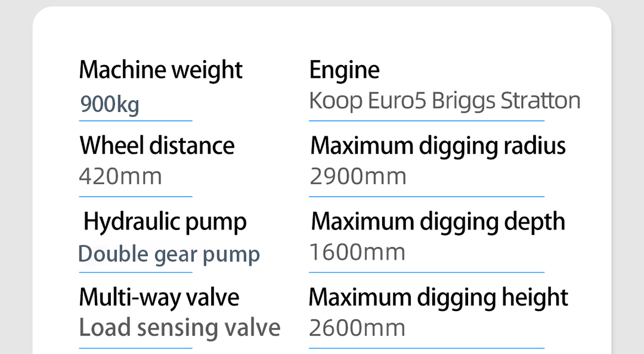The width and height of the screenshot is (644, 354).
Task: Click the blue line under 1600mm
Action: [427, 272]
